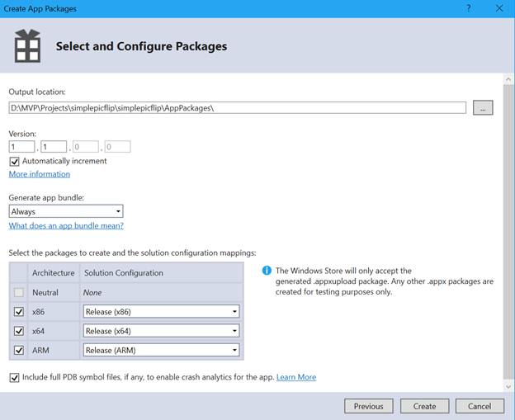Click the blue information icon

(267, 271)
